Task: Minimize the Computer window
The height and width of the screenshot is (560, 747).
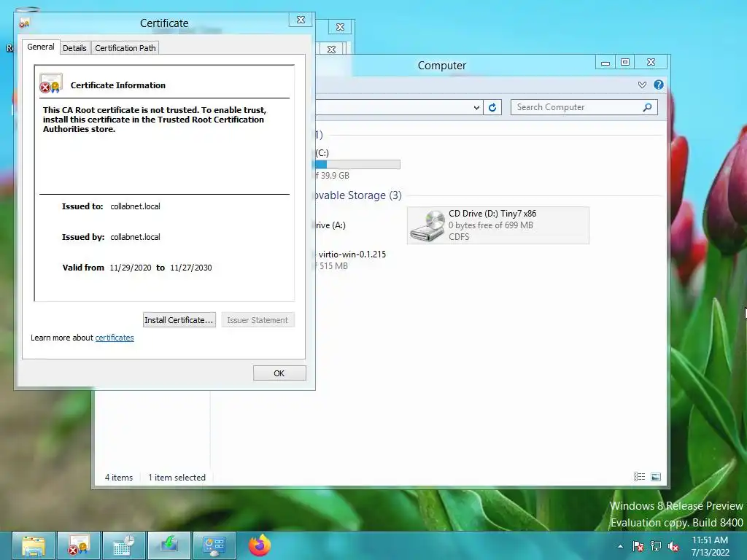Action: pos(605,63)
